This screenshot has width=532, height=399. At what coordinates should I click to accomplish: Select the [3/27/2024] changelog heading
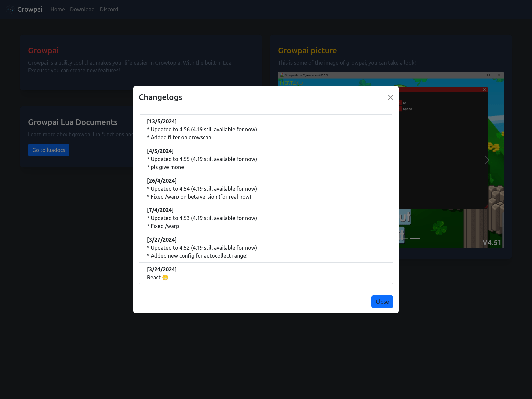click(x=162, y=240)
